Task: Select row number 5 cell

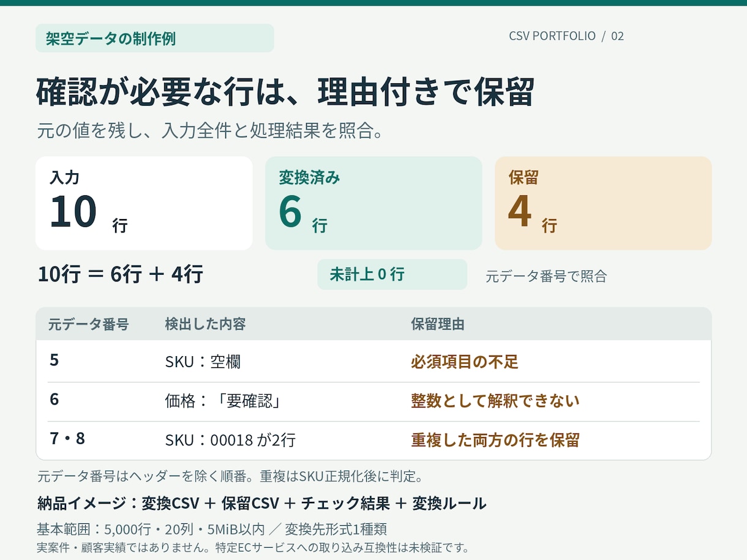Action: coord(54,360)
